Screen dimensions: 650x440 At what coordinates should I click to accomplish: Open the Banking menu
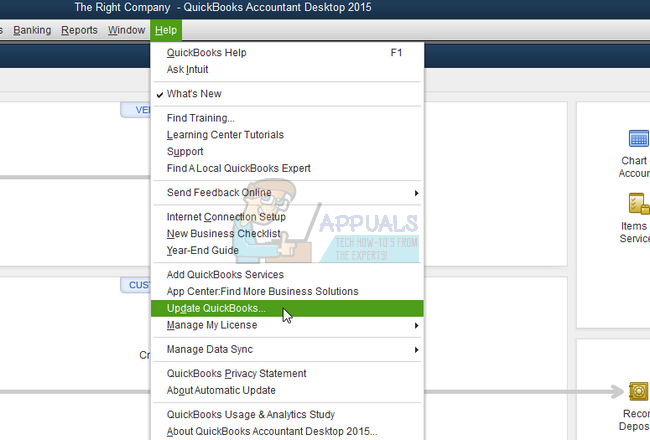click(x=32, y=30)
